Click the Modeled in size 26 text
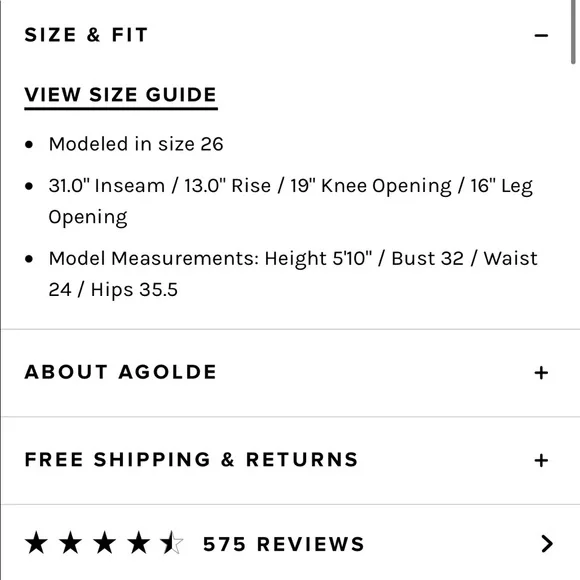Screen dimensions: 580x580 tap(136, 144)
